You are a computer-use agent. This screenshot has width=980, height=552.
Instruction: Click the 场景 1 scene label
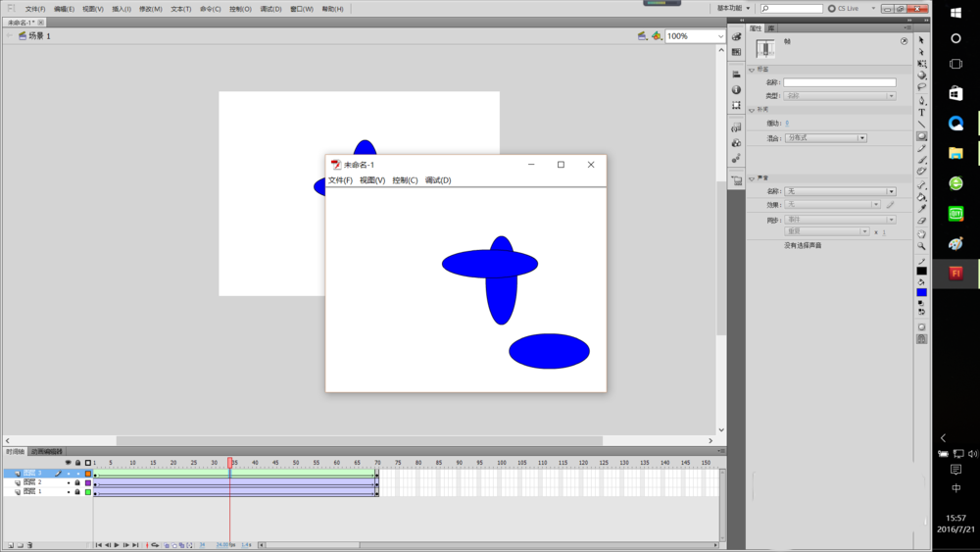39,36
